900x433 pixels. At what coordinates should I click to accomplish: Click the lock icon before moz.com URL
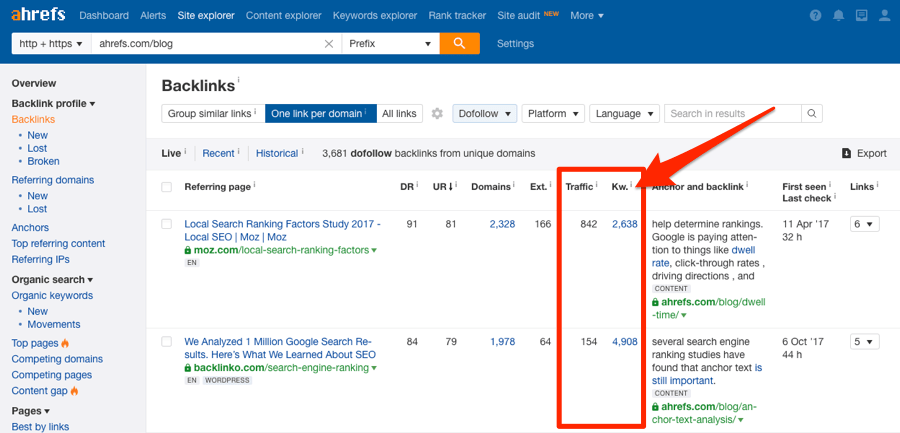click(188, 250)
